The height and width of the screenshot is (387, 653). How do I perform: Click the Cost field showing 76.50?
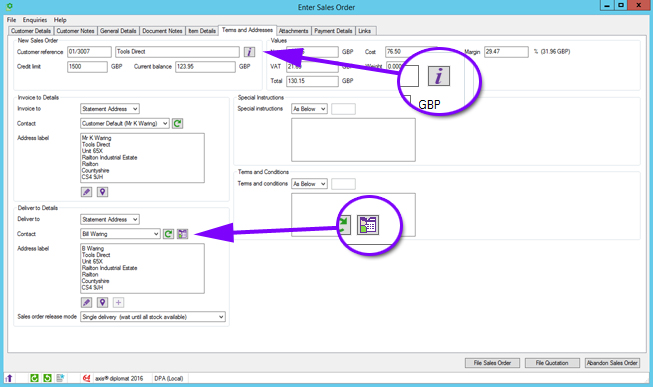tap(411, 52)
